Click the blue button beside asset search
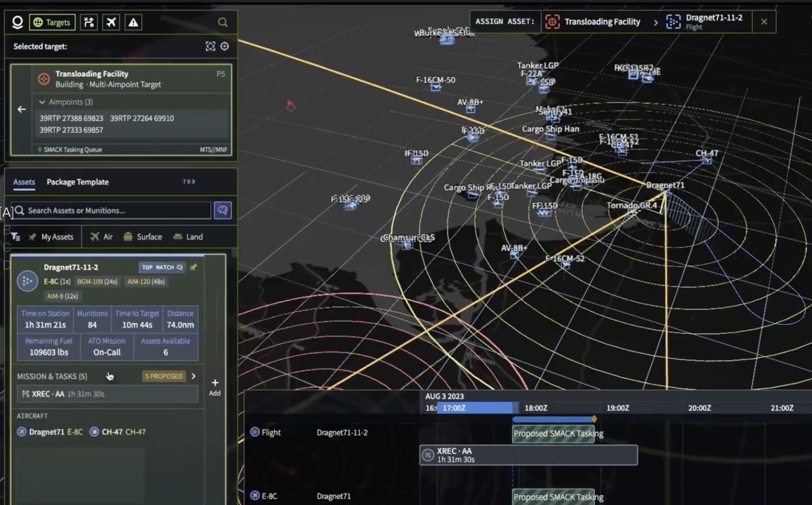 [x=222, y=210]
